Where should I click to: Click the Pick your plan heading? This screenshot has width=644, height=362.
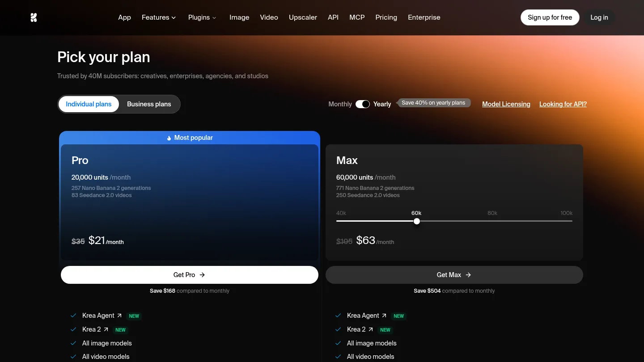[x=104, y=57]
